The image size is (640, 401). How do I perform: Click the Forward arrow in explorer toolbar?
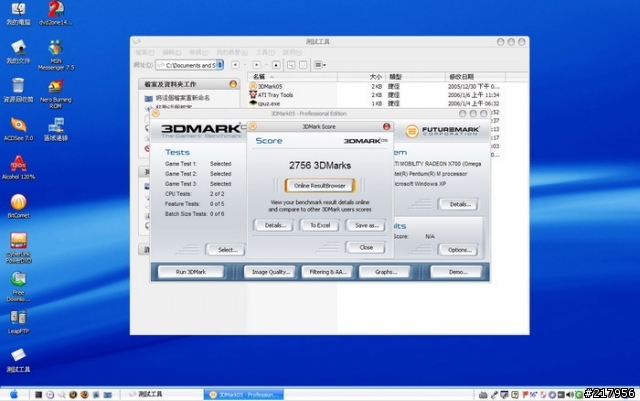256,65
